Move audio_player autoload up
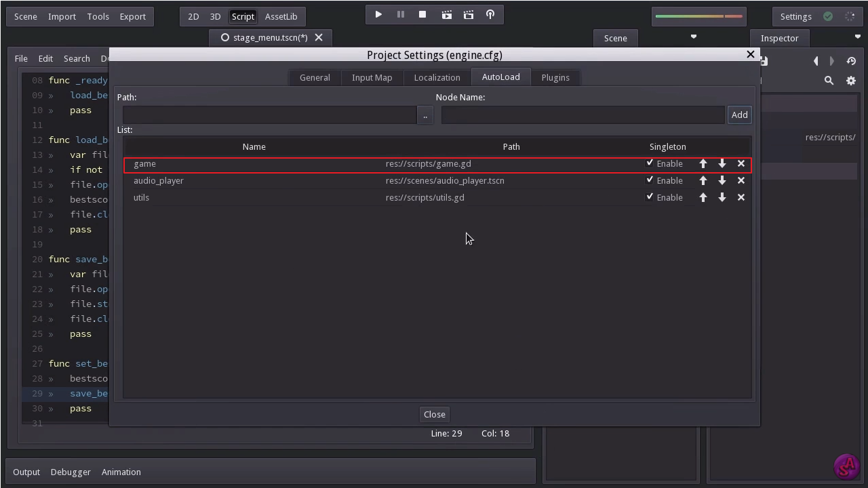The image size is (868, 488). coord(703,180)
